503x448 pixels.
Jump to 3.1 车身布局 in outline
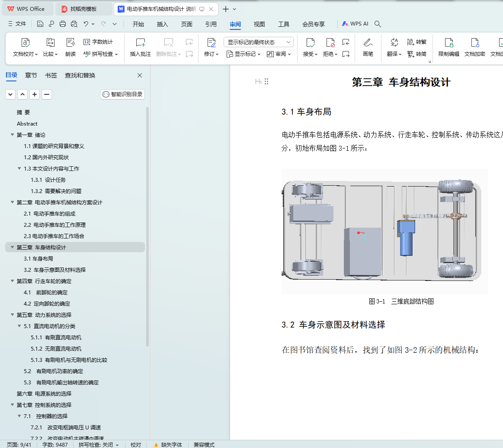pos(38,258)
